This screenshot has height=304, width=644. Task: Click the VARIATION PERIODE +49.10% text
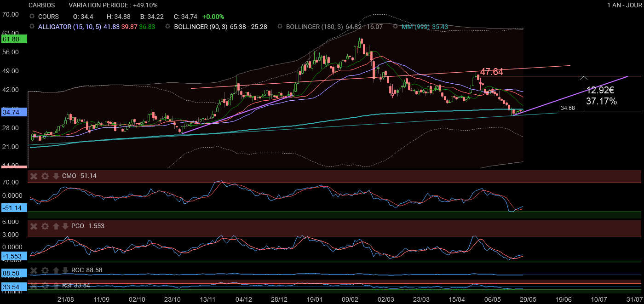tap(113, 5)
